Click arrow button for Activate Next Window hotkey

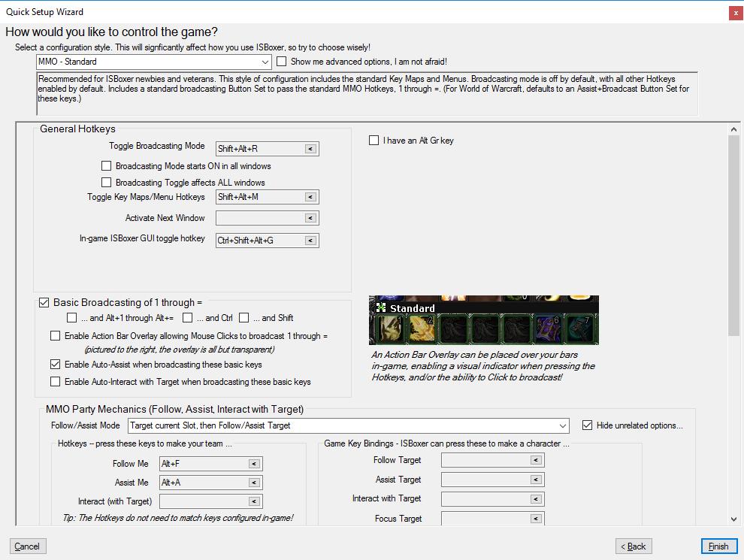(x=311, y=218)
